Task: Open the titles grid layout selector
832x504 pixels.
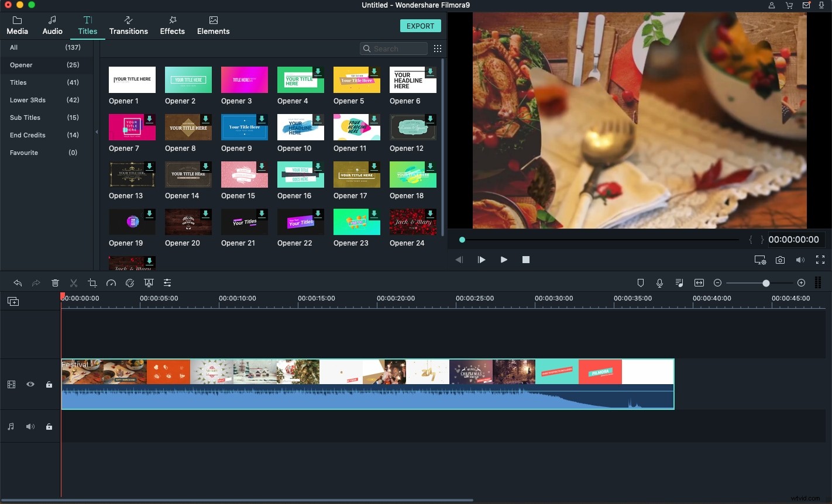Action: click(x=438, y=49)
